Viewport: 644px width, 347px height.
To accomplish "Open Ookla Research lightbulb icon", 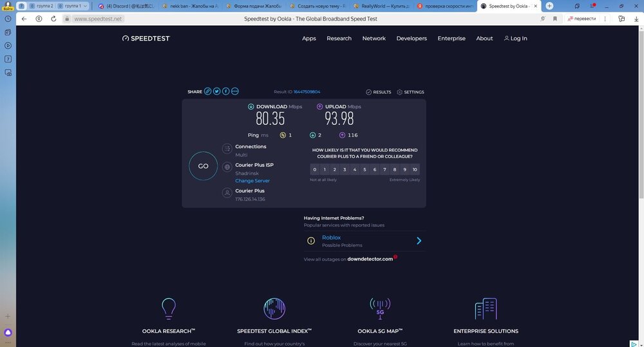I will click(169, 308).
